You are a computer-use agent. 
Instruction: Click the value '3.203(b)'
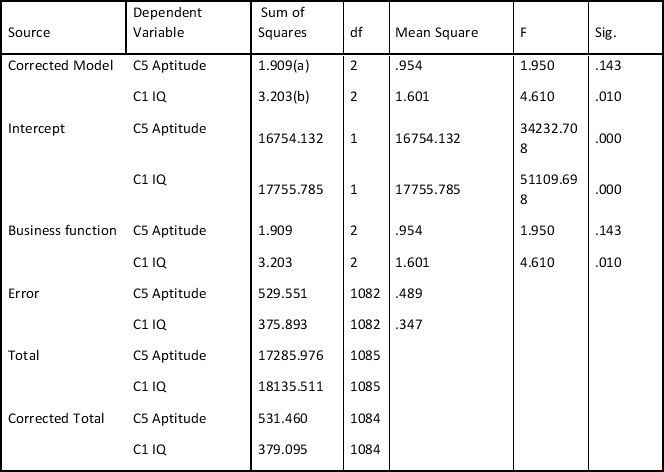coord(284,97)
